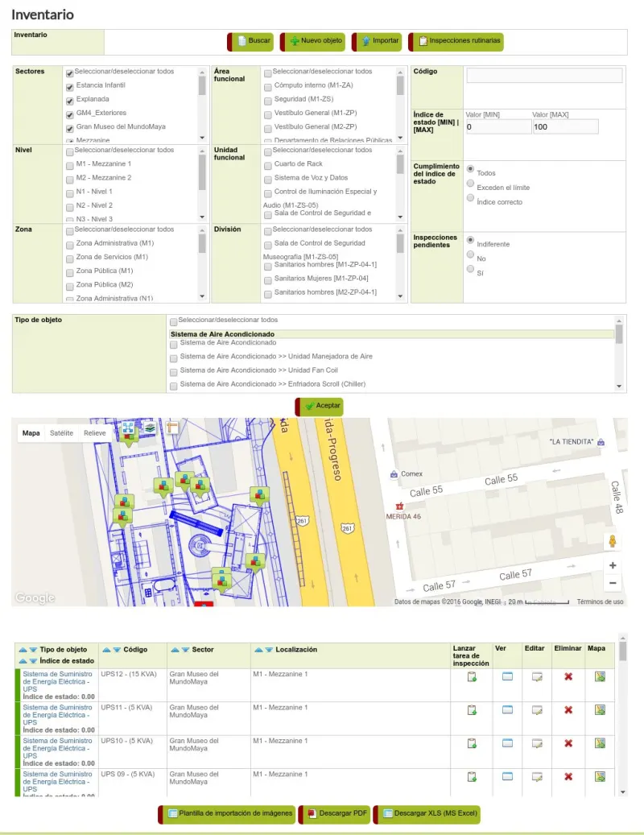Screen dimensions: 644x835
Task: View the UPS11 - (5 KVA) object
Action: (x=508, y=709)
